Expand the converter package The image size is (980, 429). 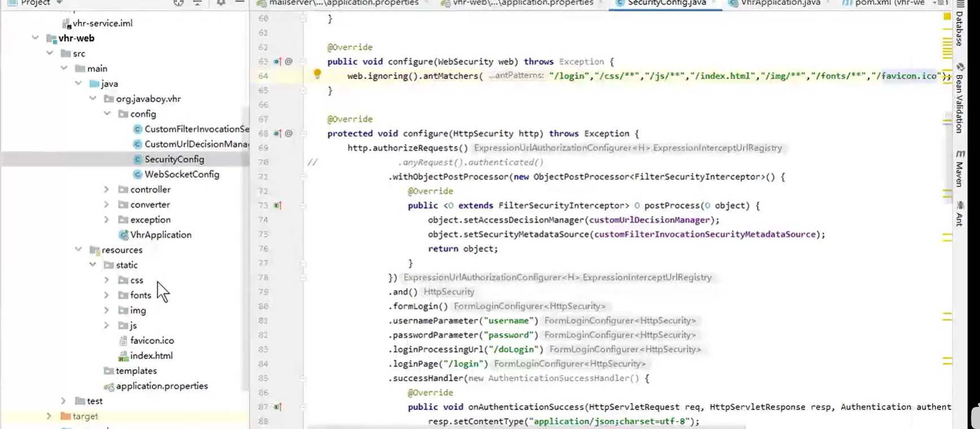(x=107, y=205)
